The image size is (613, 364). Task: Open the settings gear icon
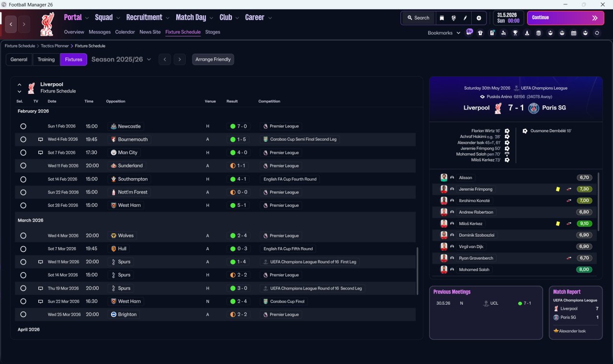[478, 18]
